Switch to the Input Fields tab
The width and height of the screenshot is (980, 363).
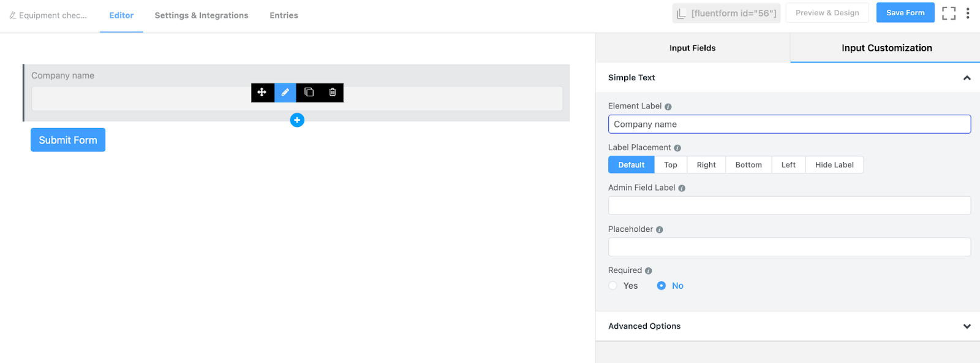pos(692,48)
